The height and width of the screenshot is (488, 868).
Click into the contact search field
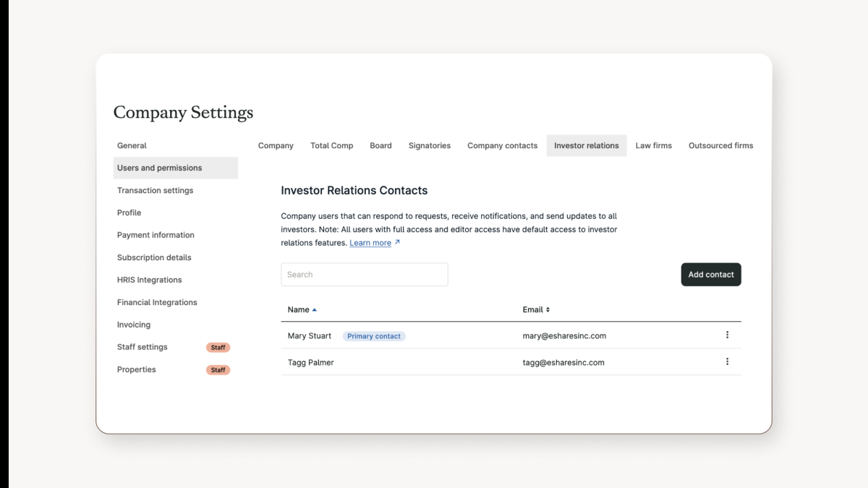(364, 274)
